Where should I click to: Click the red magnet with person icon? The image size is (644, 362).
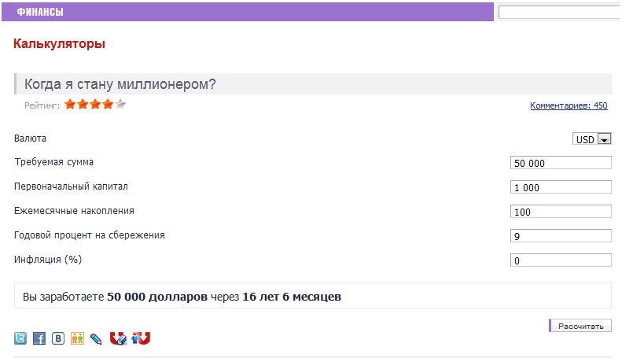point(141,338)
